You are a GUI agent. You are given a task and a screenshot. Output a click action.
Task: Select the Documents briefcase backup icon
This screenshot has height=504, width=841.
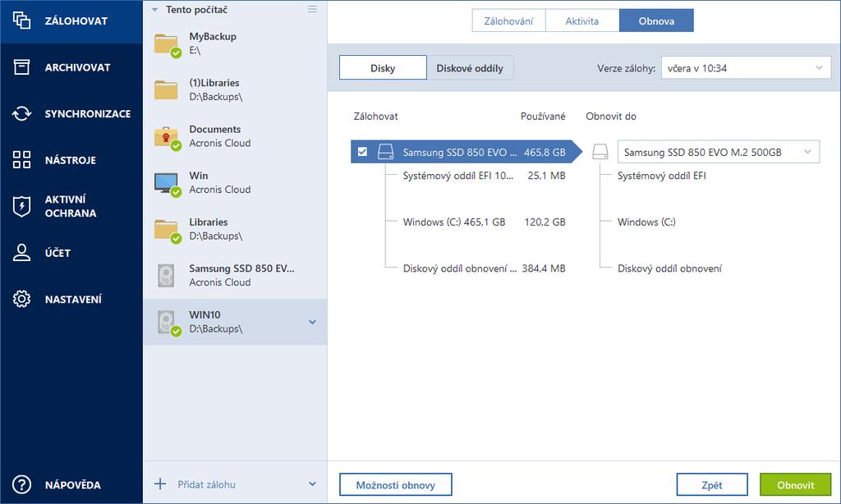(x=166, y=137)
